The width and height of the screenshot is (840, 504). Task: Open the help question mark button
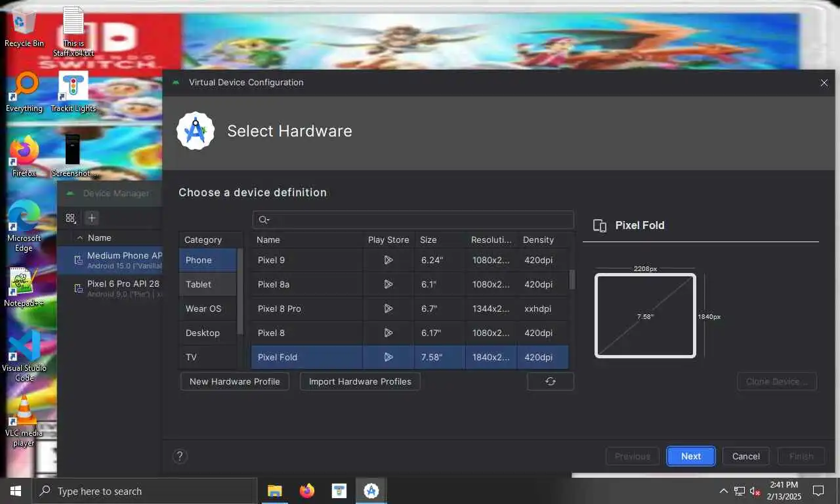click(x=180, y=456)
